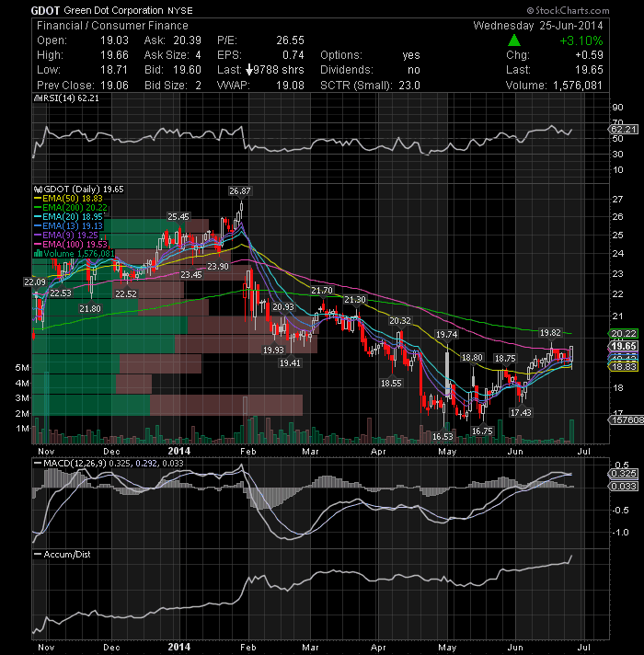Screen dimensions: 644x655
Task: Click the 0.033 MACD histogram axis tag
Action: pyautogui.click(x=624, y=487)
